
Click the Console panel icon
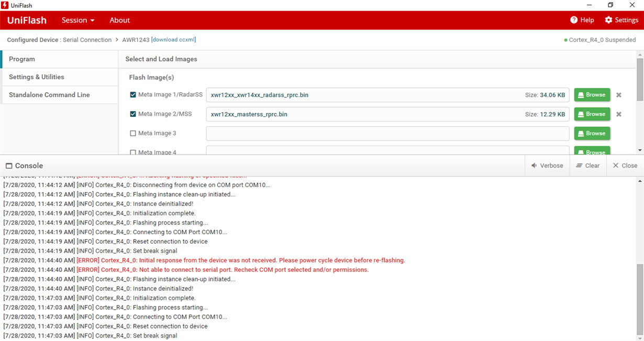point(9,166)
